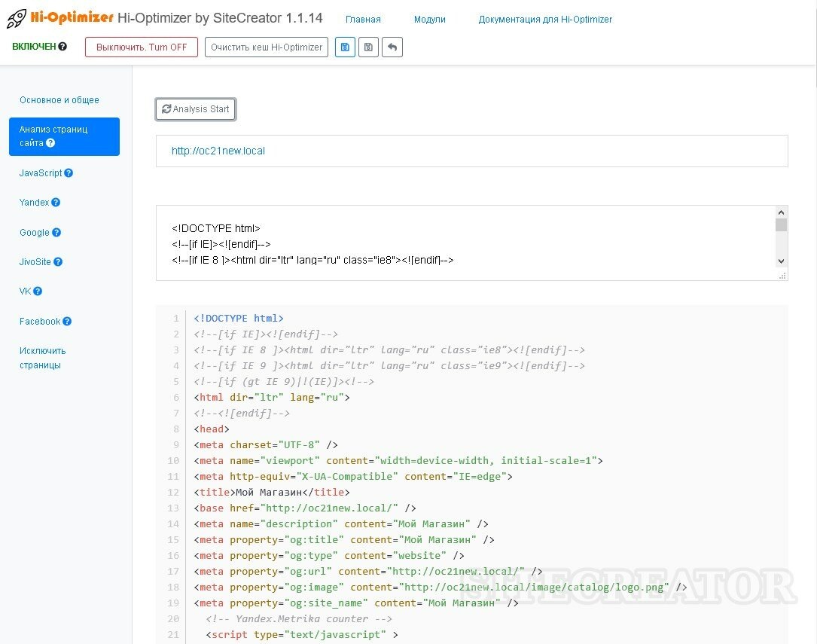Click the ВКЛЮЧЕН status label
The image size is (817, 644).
click(x=34, y=47)
